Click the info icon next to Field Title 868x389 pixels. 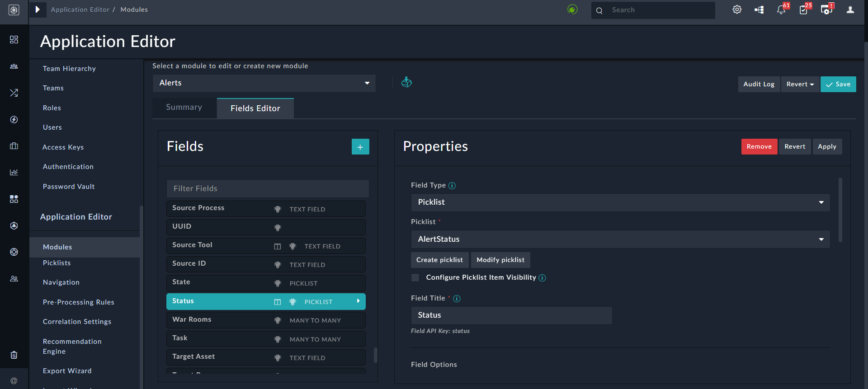coord(457,299)
